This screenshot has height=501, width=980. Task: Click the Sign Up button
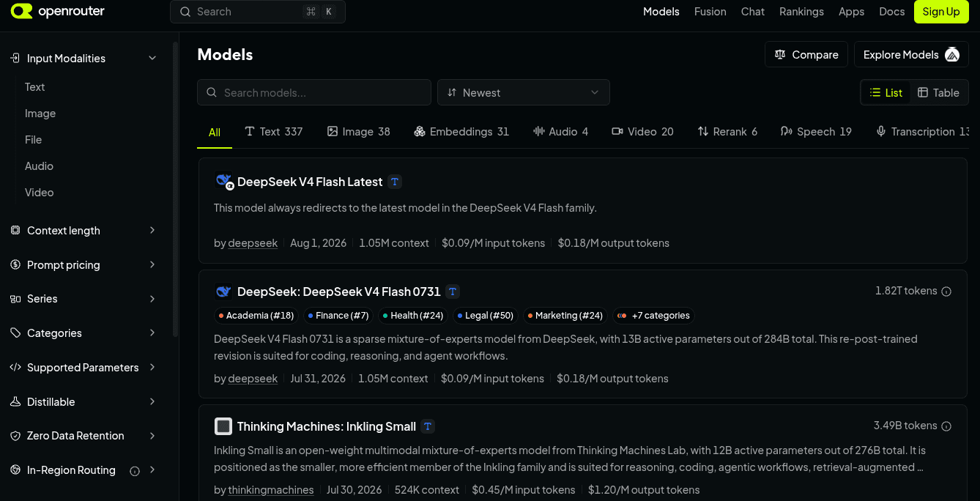941,12
